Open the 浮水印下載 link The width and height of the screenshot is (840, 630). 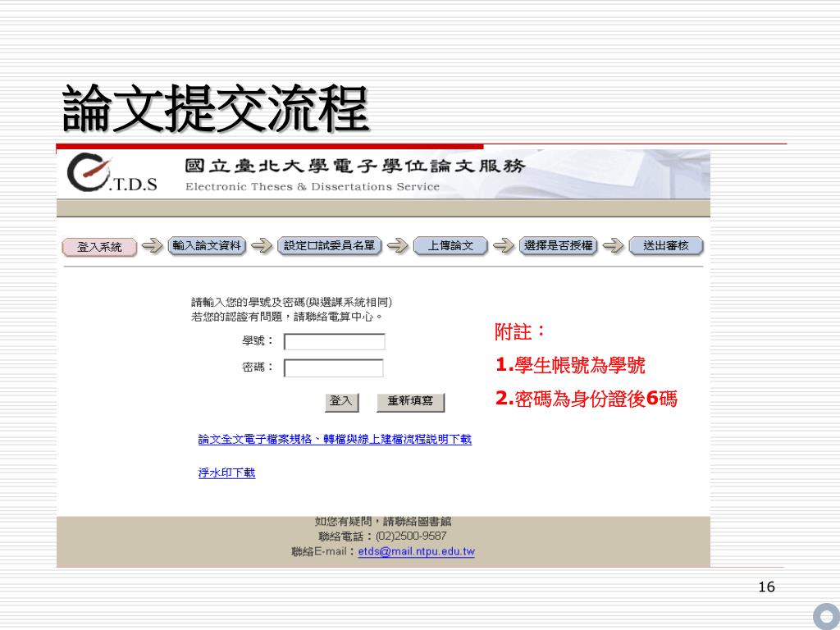(x=226, y=473)
